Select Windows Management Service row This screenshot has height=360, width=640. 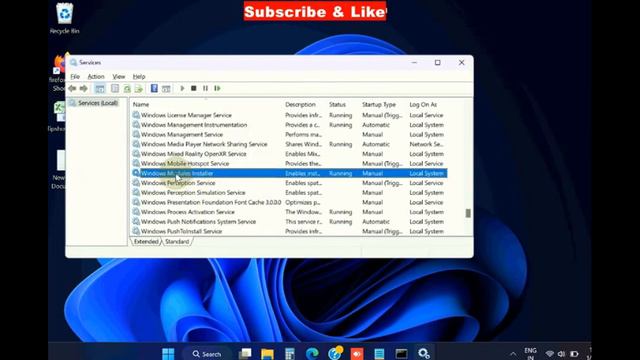point(289,135)
